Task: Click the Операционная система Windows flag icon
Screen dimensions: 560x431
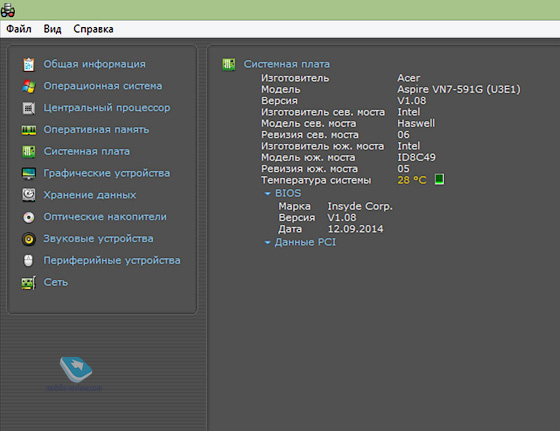Action: [29, 86]
